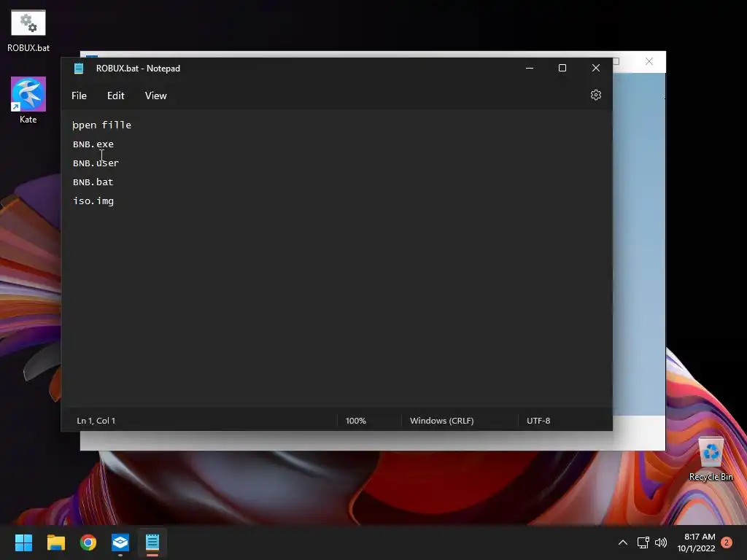
Task: Select the Recycle Bin desktop icon
Action: (711, 459)
